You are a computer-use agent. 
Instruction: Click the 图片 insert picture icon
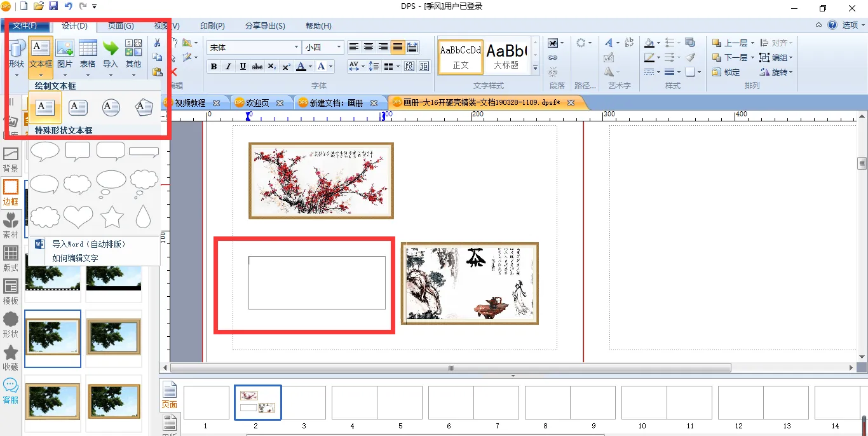pos(65,54)
